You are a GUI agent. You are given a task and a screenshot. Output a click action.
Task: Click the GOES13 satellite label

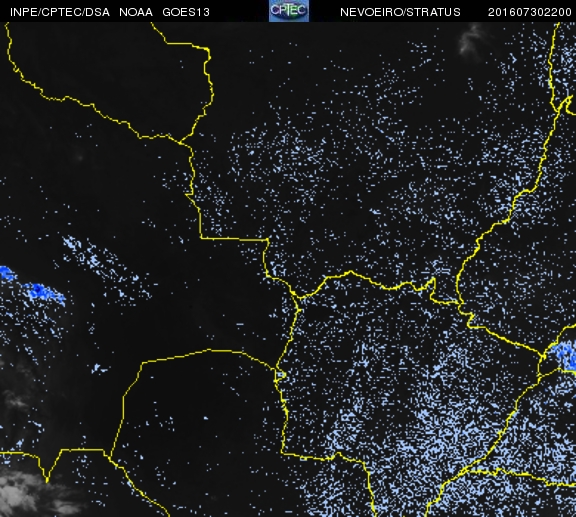pos(186,12)
